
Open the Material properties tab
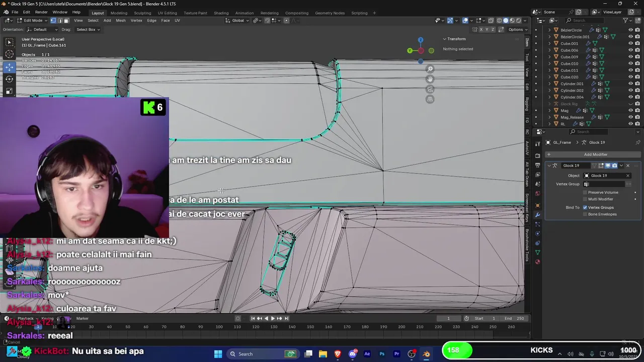[537, 262]
